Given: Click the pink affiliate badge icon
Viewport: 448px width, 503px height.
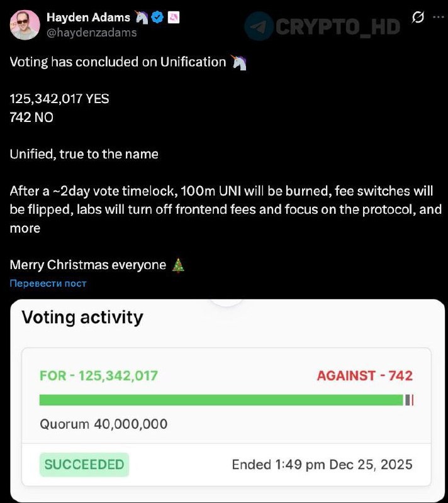Looking at the screenshot, I should pos(174,18).
